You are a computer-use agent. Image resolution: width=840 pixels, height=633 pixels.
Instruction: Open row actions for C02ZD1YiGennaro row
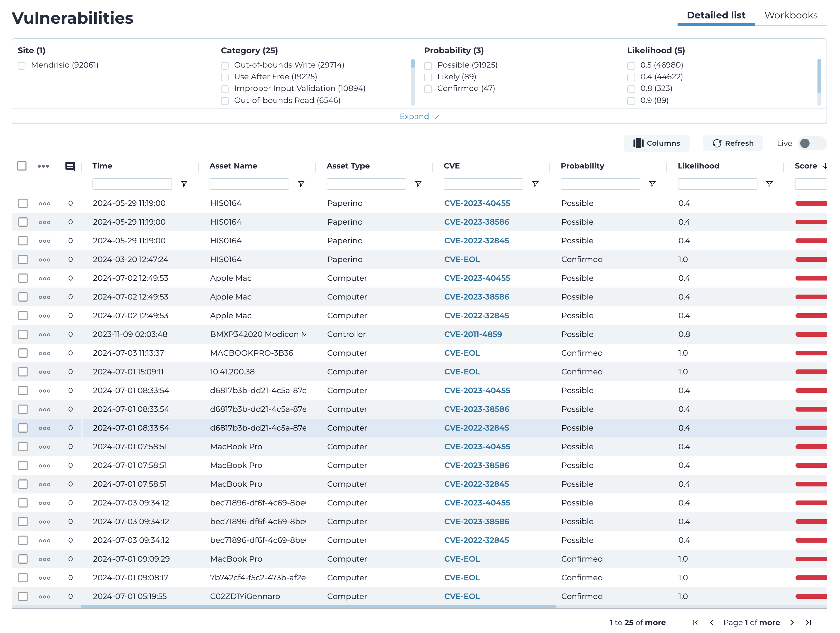tap(44, 596)
